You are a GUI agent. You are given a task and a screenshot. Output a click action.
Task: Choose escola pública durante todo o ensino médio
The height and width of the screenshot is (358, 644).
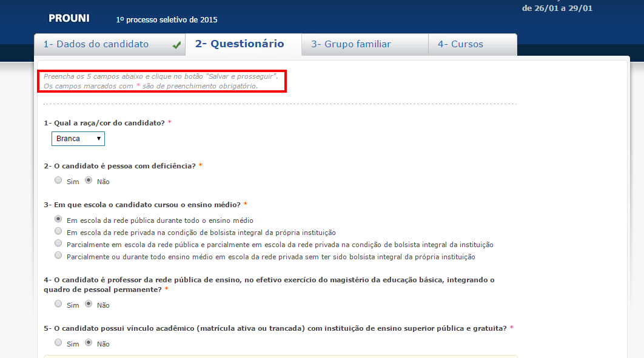(58, 219)
